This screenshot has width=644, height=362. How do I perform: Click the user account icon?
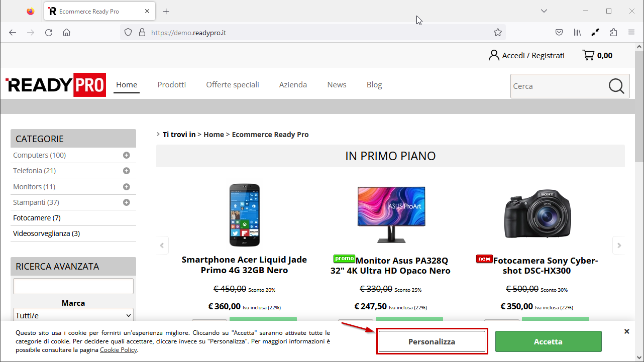coord(494,55)
